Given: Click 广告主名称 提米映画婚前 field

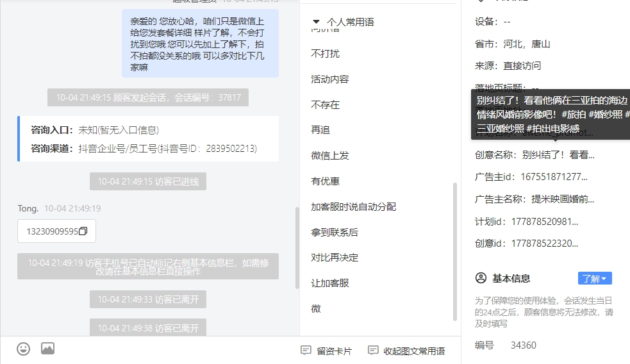Looking at the screenshot, I should 535,199.
